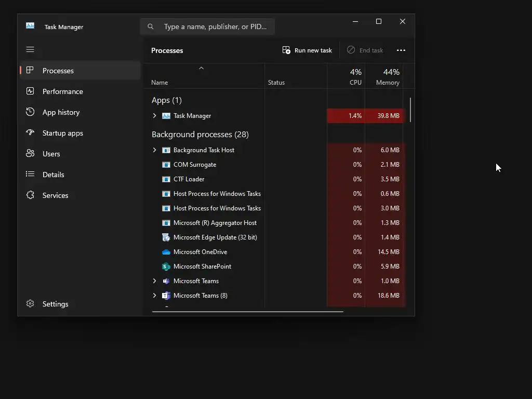This screenshot has height=399, width=532.
Task: Open the three-dot more options menu
Action: point(401,50)
